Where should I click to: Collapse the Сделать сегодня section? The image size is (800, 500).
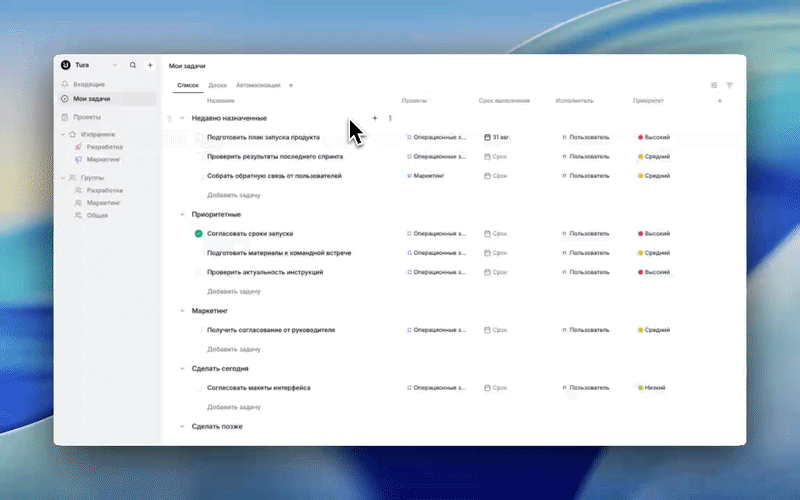click(x=182, y=368)
